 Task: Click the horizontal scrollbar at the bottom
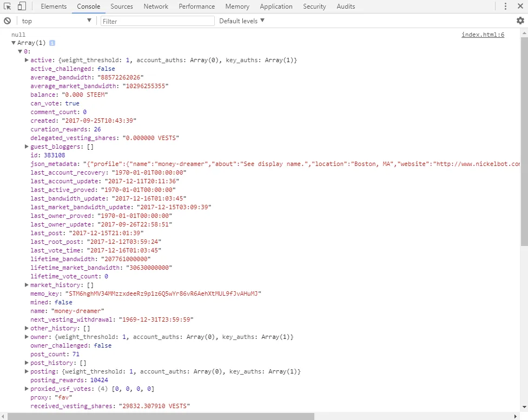pos(161,416)
